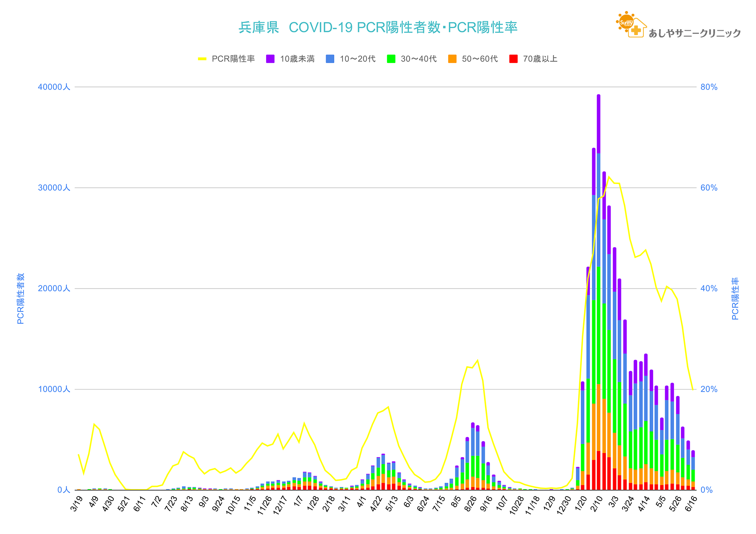The height and width of the screenshot is (534, 756).
Task: Click the orange 50〜60代 legend swatch
Action: [452, 59]
